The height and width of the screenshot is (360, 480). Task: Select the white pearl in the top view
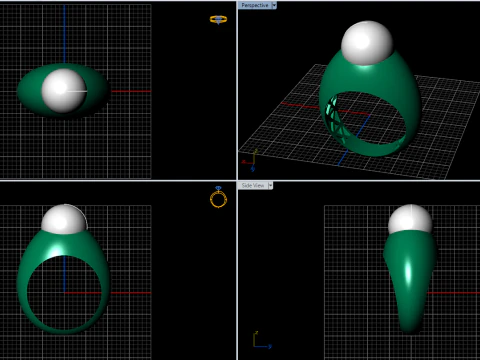coord(63,90)
